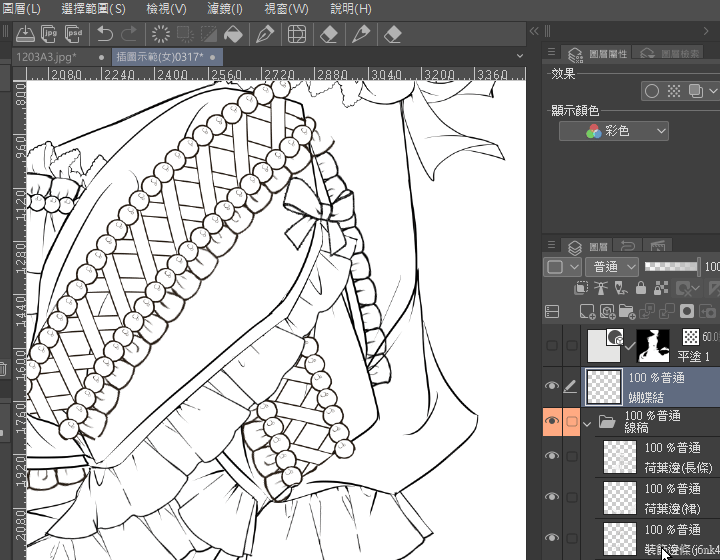
Task: Click the Clear (spinning circle) toolbar icon
Action: pyautogui.click(x=160, y=35)
